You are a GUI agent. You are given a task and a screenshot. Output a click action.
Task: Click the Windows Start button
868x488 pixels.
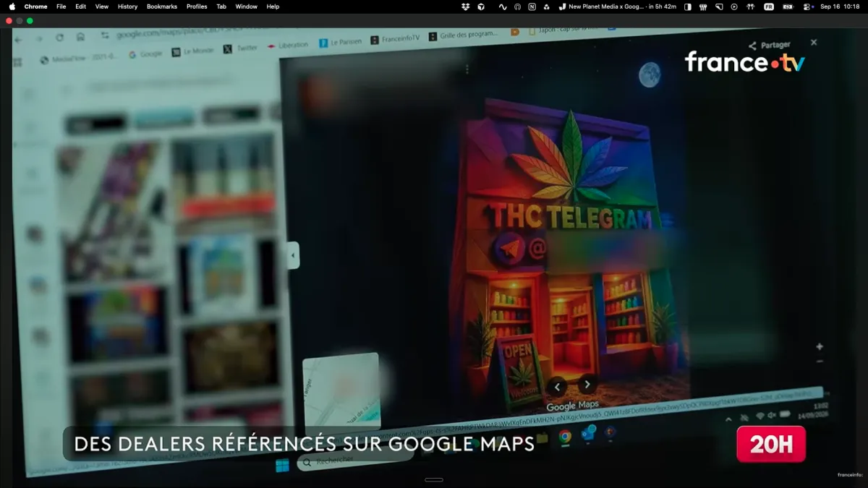pyautogui.click(x=282, y=465)
